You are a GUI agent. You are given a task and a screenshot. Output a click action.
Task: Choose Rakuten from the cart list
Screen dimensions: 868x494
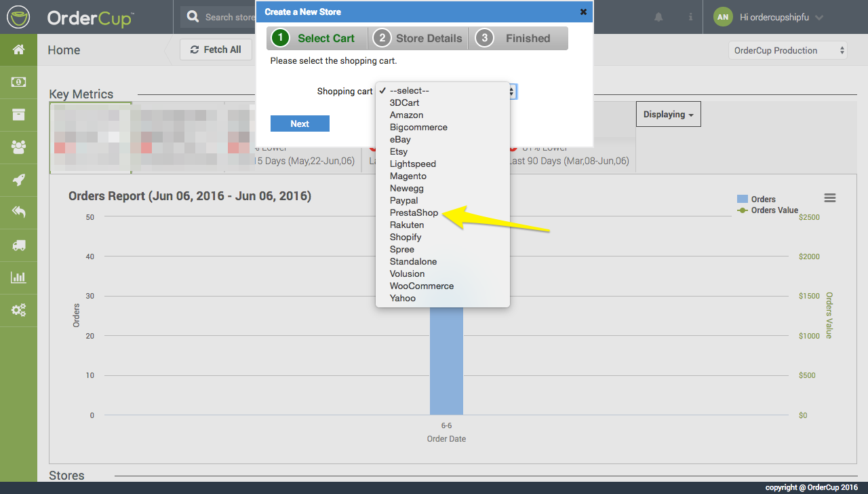(x=443, y=225)
